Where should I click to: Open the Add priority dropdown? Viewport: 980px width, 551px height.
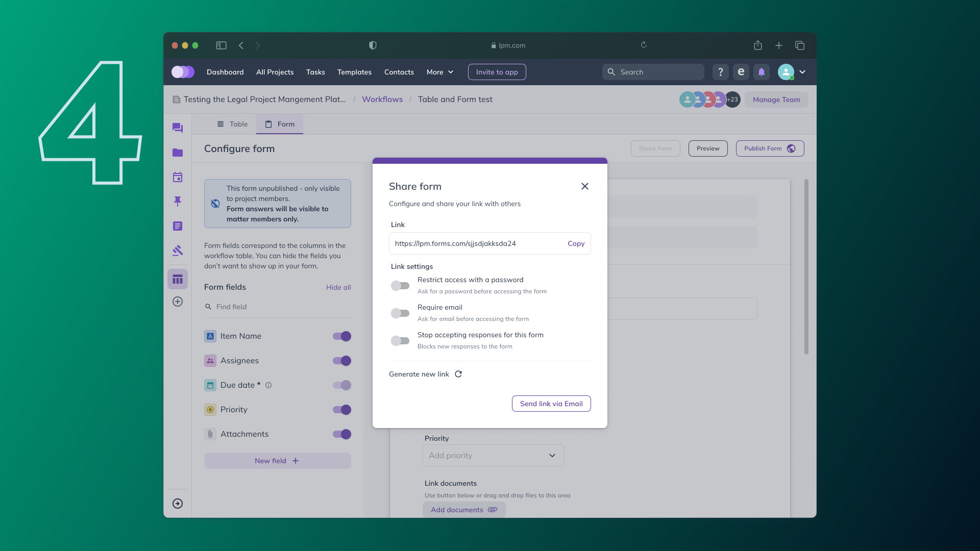[494, 456]
